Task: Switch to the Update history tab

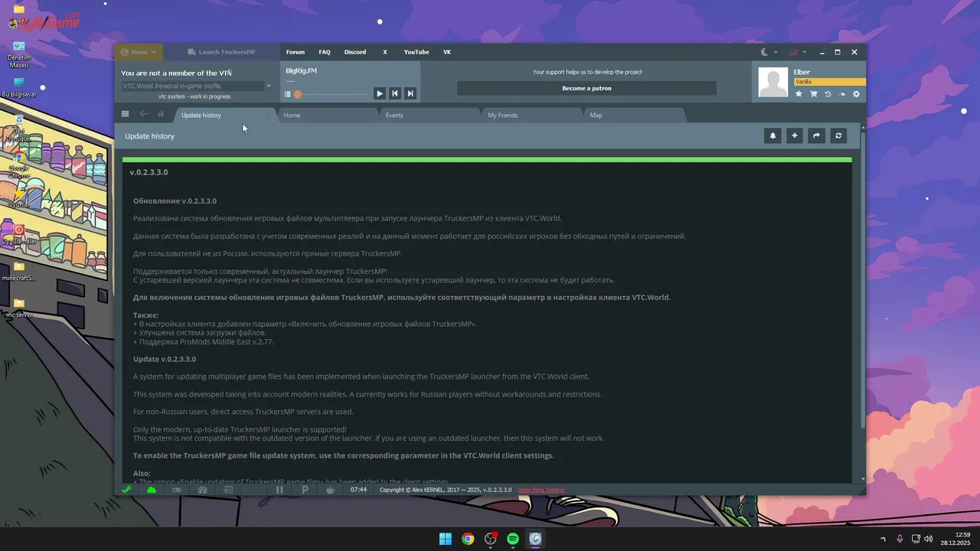Action: [x=224, y=115]
